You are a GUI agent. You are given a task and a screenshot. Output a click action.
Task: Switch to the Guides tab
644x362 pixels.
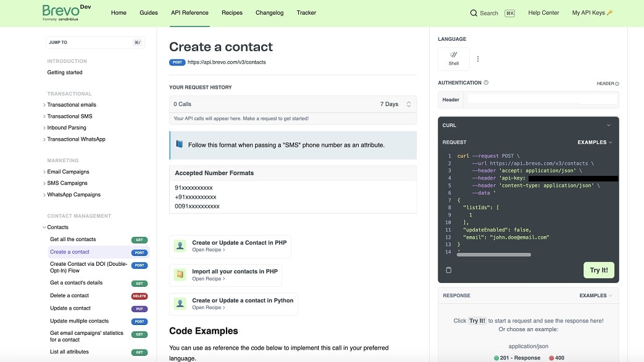pos(149,13)
